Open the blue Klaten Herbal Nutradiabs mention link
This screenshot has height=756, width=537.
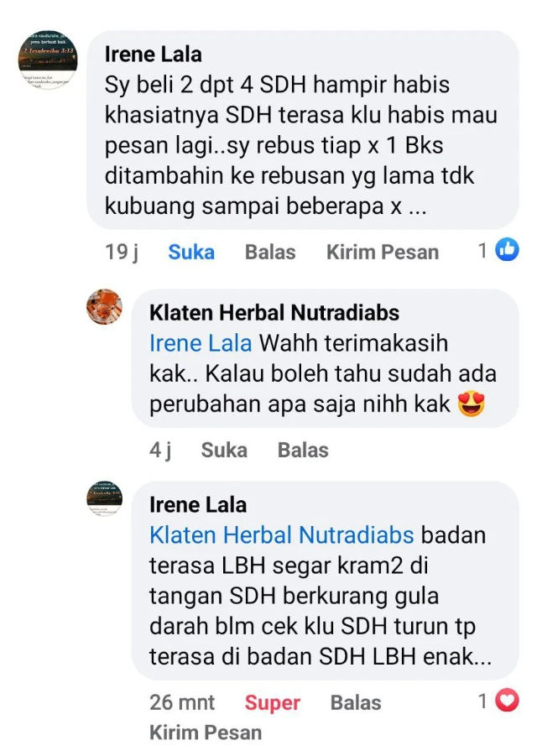pyautogui.click(x=282, y=535)
